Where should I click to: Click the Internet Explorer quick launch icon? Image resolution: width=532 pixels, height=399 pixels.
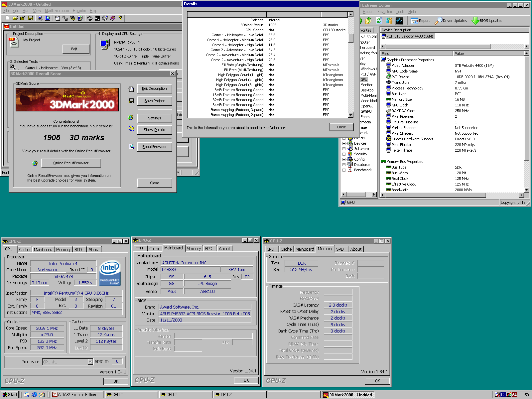[x=34, y=395]
